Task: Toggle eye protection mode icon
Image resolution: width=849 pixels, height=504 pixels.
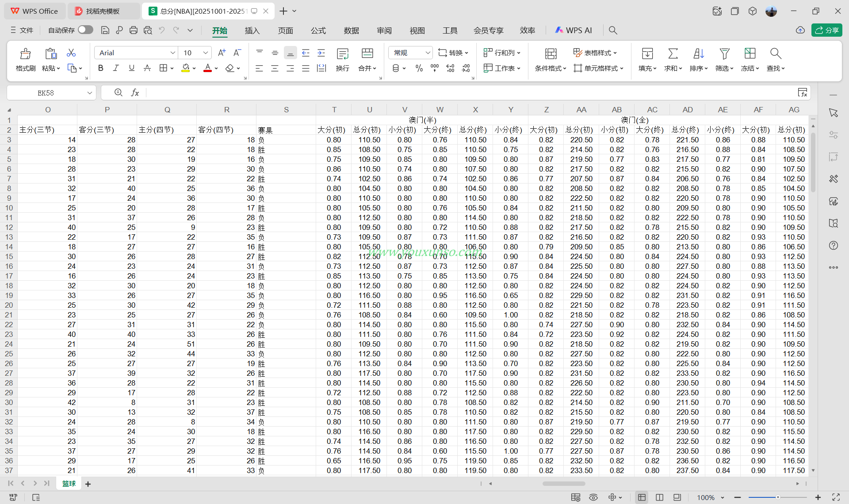Action: pyautogui.click(x=593, y=497)
